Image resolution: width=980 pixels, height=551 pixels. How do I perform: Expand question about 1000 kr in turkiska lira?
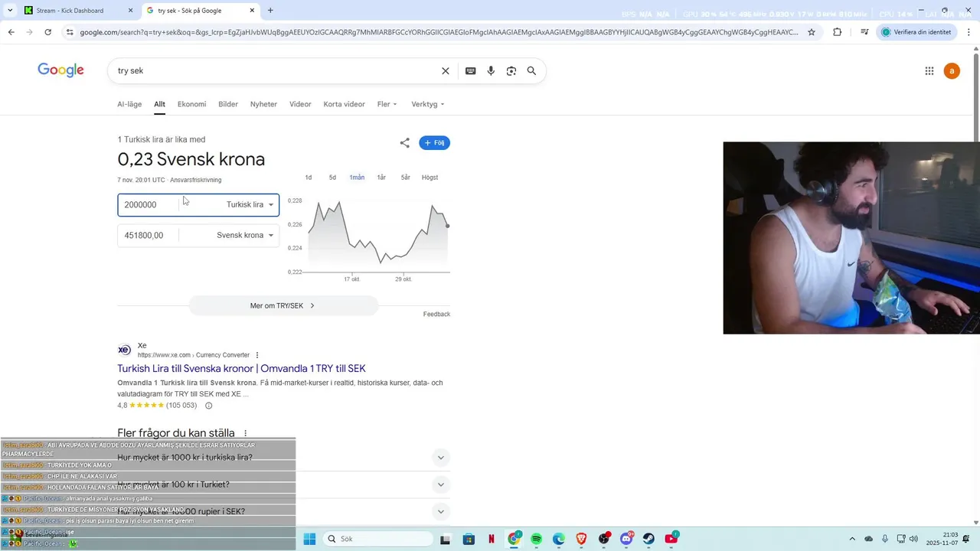click(440, 458)
